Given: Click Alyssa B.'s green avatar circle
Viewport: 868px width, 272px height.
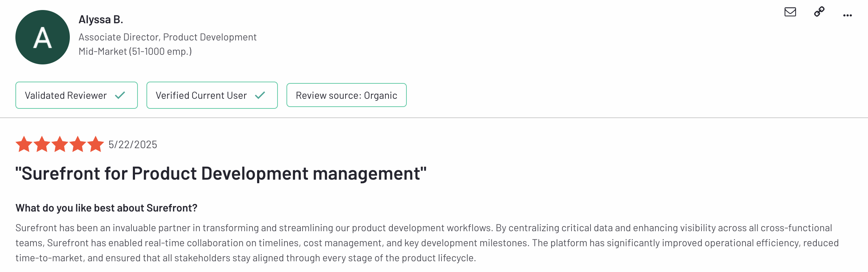Looking at the screenshot, I should click(43, 37).
